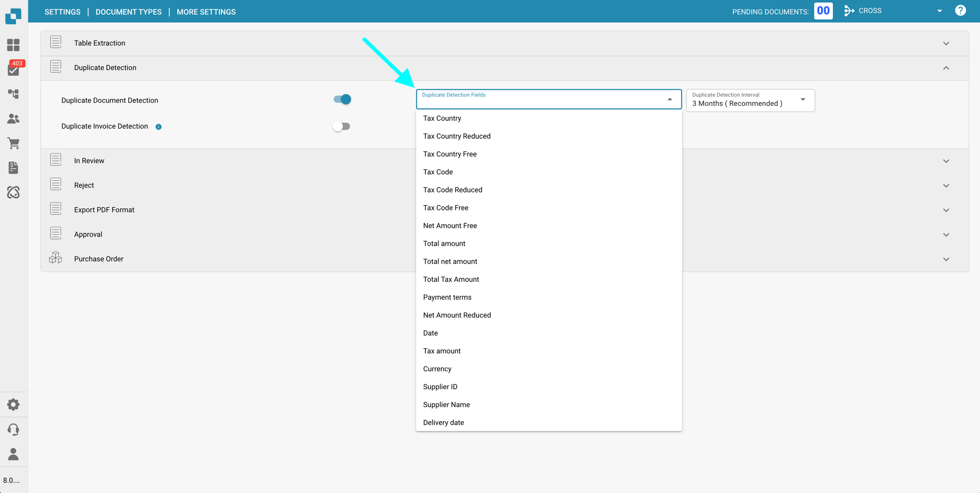This screenshot has height=493, width=980.
Task: Click the Duplicate Detection Fields input
Action: click(540, 102)
